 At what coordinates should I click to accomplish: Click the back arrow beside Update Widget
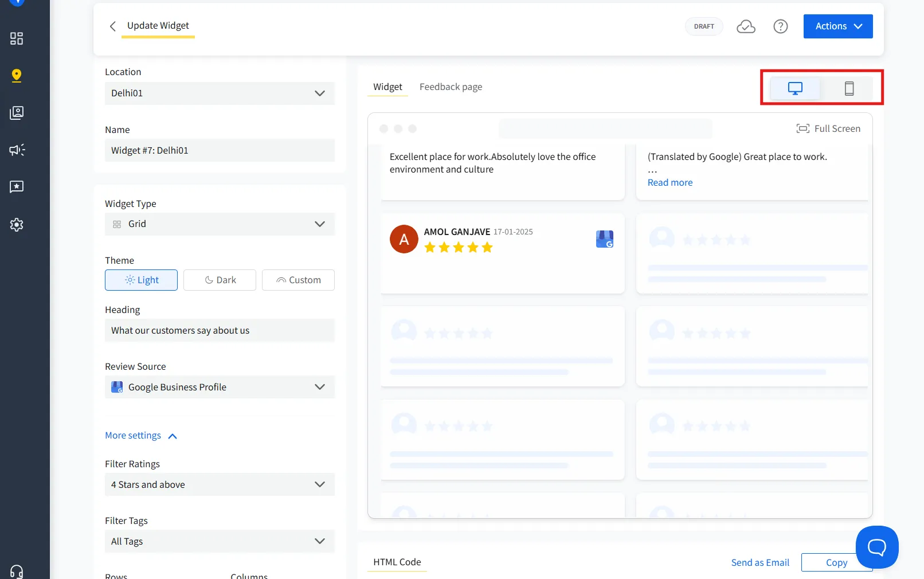113,26
